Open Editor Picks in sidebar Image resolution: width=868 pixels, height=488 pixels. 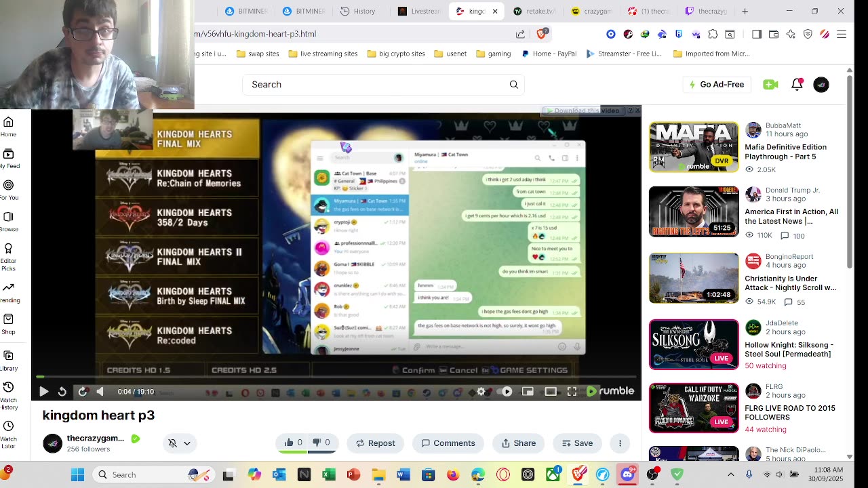pyautogui.click(x=9, y=257)
